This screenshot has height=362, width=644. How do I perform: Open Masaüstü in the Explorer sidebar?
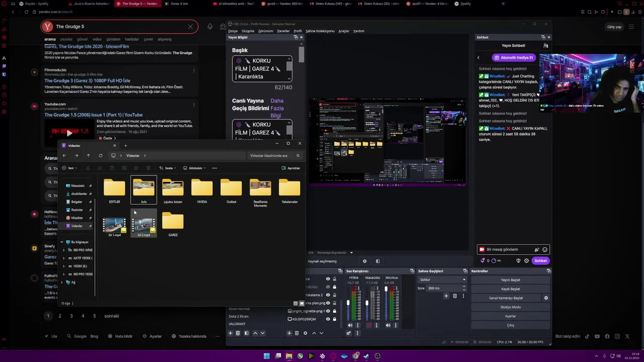[77, 186]
